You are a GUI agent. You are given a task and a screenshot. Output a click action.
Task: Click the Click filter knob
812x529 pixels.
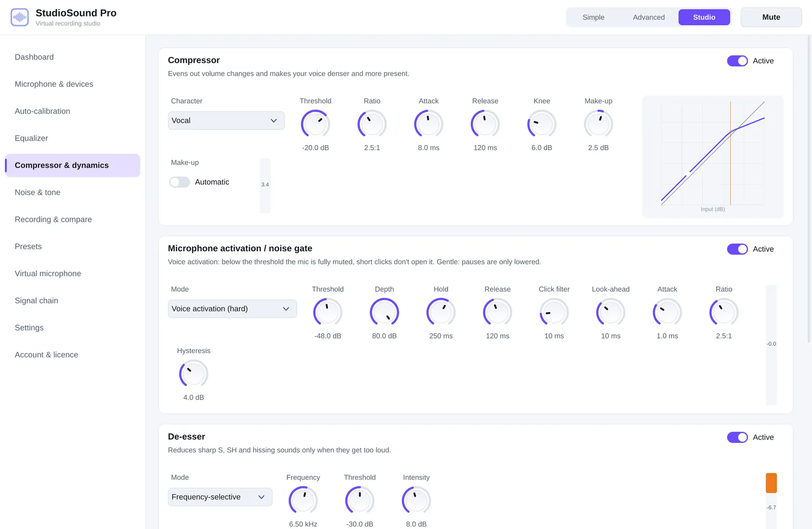554,313
